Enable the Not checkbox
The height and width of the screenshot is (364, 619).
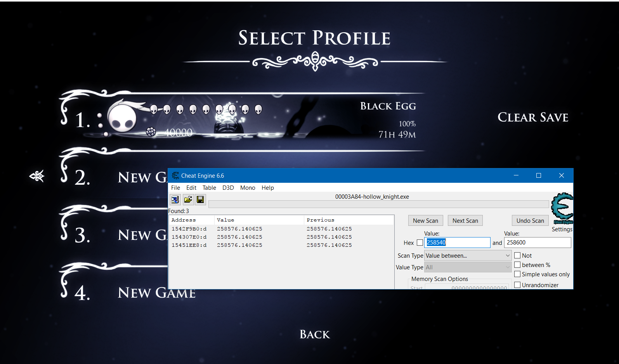pos(517,255)
